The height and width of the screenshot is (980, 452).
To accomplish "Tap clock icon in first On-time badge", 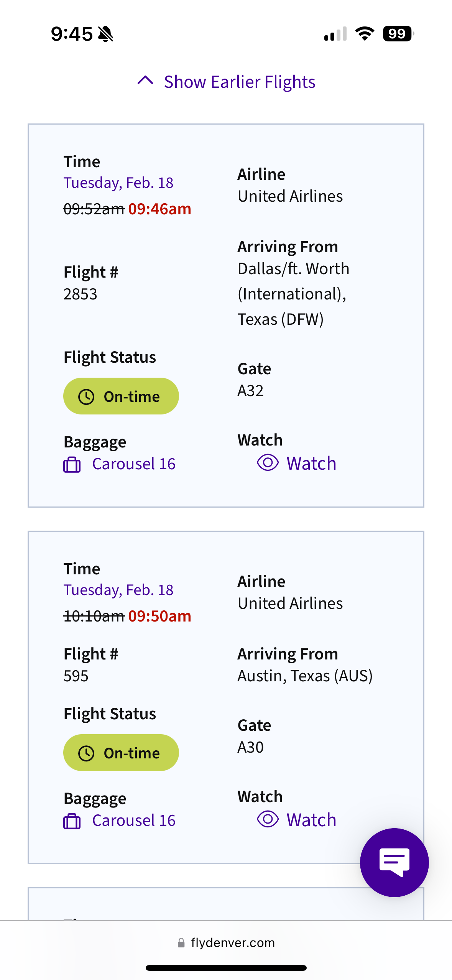I will coord(86,396).
